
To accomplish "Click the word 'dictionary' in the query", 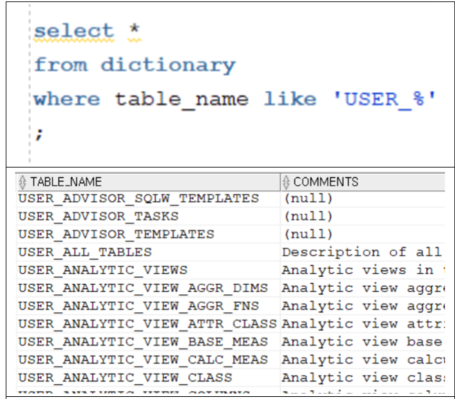I will (168, 65).
